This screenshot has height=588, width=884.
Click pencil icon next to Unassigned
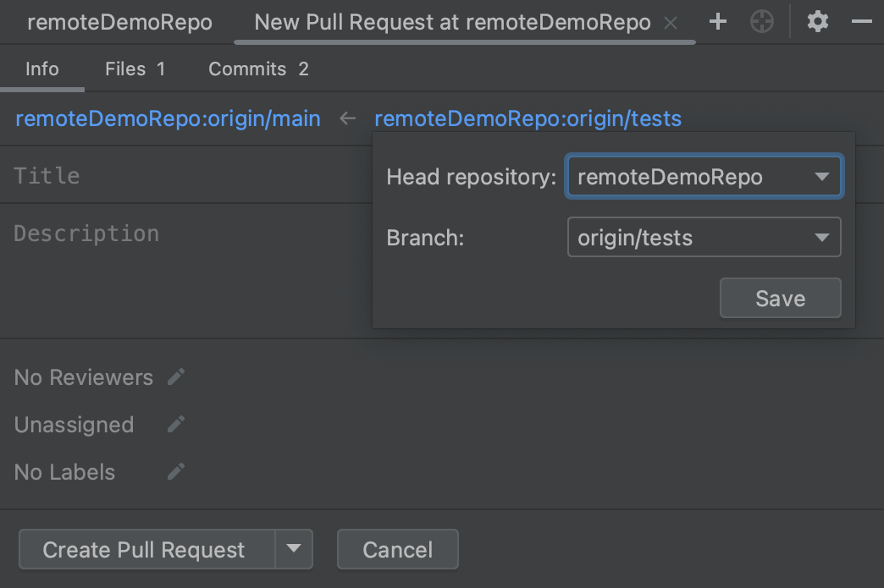click(x=176, y=425)
